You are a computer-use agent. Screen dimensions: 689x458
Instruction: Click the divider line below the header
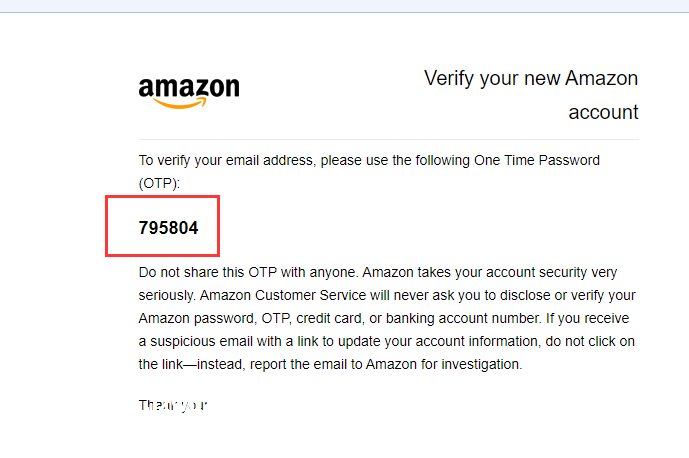pyautogui.click(x=388, y=139)
